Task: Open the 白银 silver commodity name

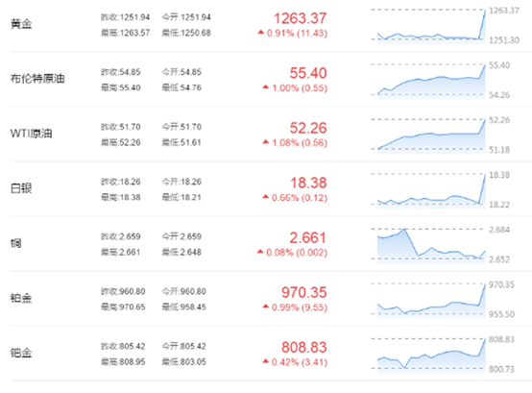Action: pyautogui.click(x=21, y=188)
